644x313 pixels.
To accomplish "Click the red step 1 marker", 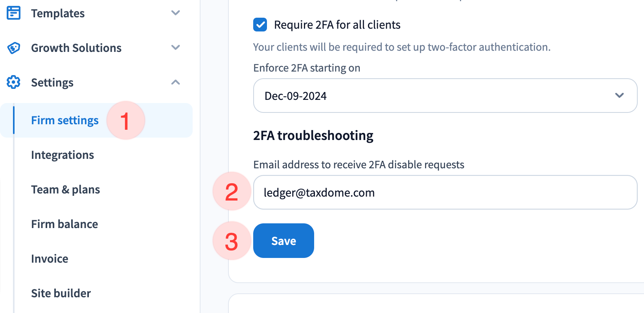I will 125,120.
